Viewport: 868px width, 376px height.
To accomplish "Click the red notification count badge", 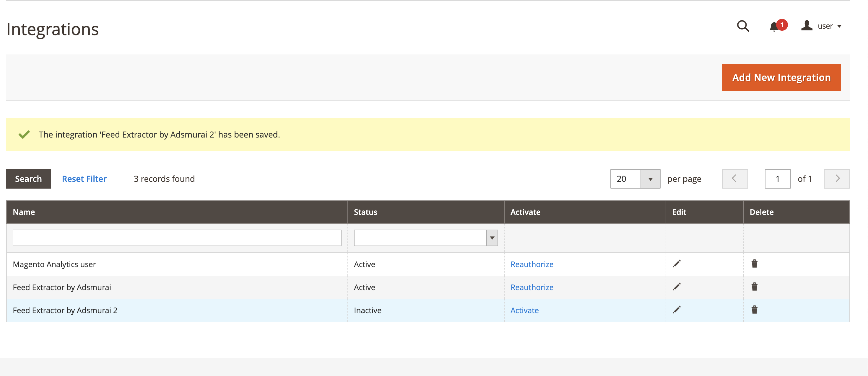I will click(x=782, y=25).
